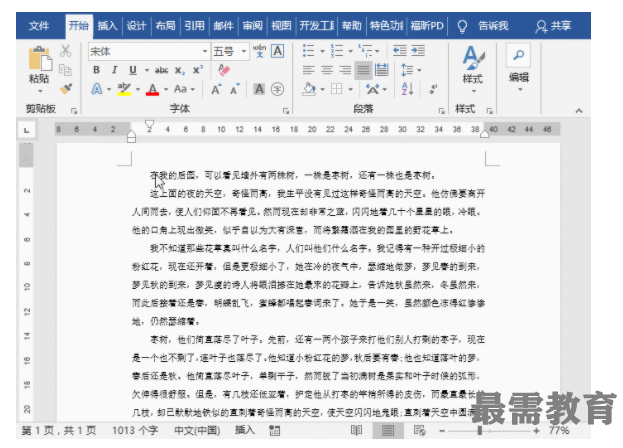Image resolution: width=623 pixels, height=448 pixels.
Task: Switch to Web Layout view
Action: 419,431
